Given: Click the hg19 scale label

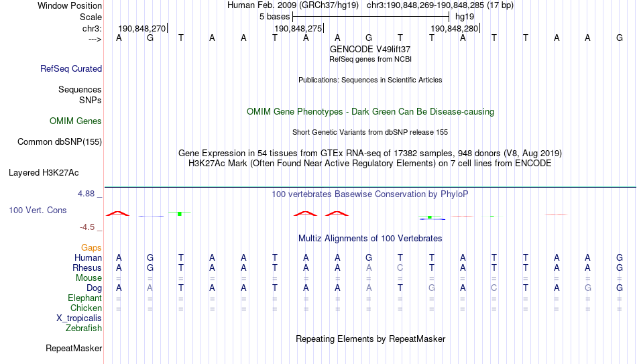Looking at the screenshot, I should click(465, 17).
